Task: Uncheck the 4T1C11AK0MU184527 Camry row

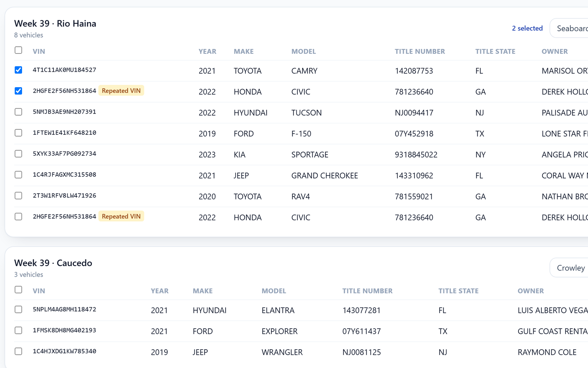Action: pyautogui.click(x=18, y=70)
